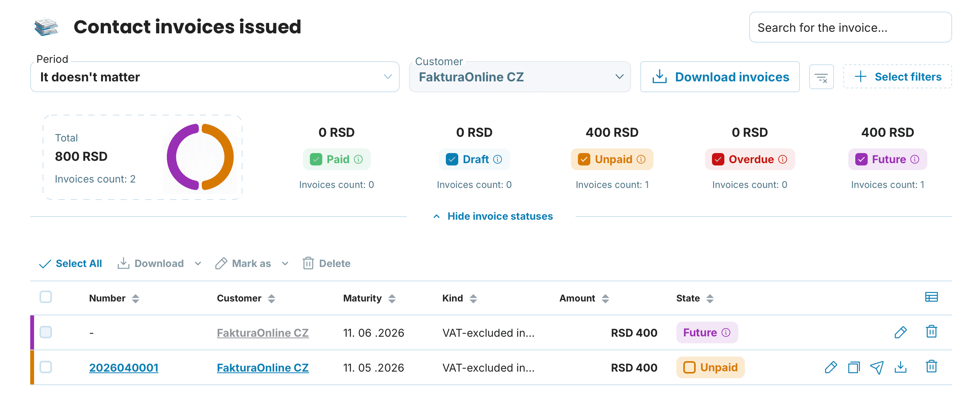
Task: Open the Period dropdown
Action: (215, 77)
